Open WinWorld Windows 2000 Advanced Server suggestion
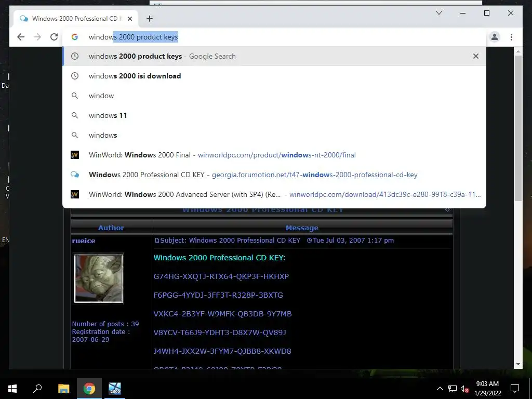Image resolution: width=532 pixels, height=399 pixels. click(x=274, y=194)
